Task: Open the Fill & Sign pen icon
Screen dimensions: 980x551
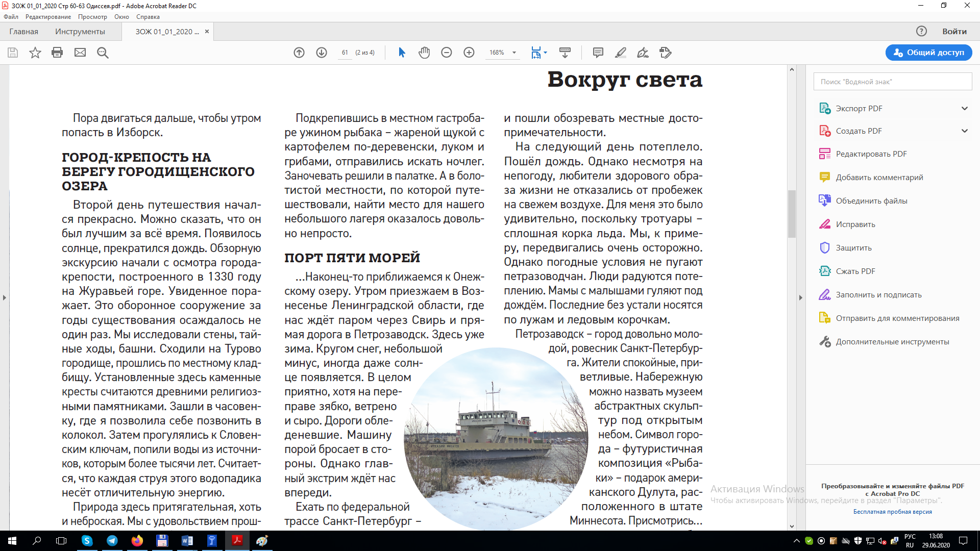Action: pos(643,52)
